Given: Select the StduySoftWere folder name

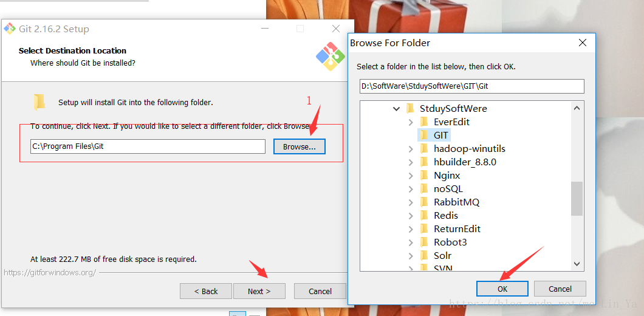Looking at the screenshot, I should tap(453, 109).
